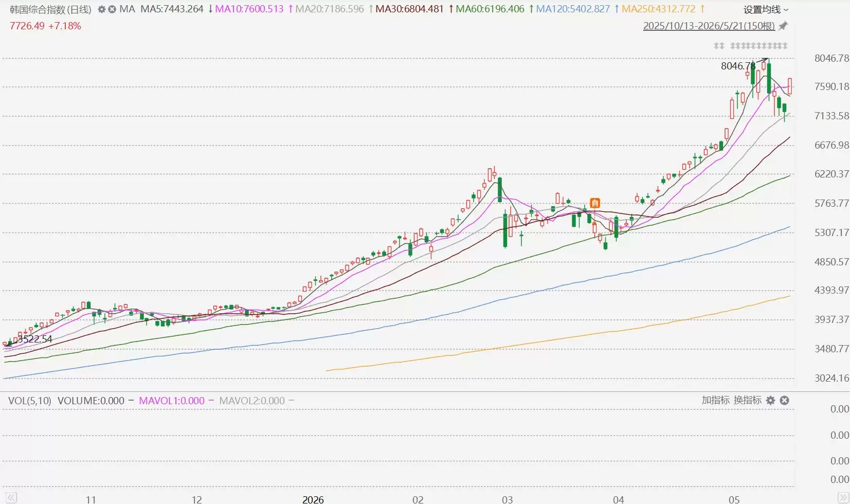Click the orange event marker on chart

click(595, 203)
